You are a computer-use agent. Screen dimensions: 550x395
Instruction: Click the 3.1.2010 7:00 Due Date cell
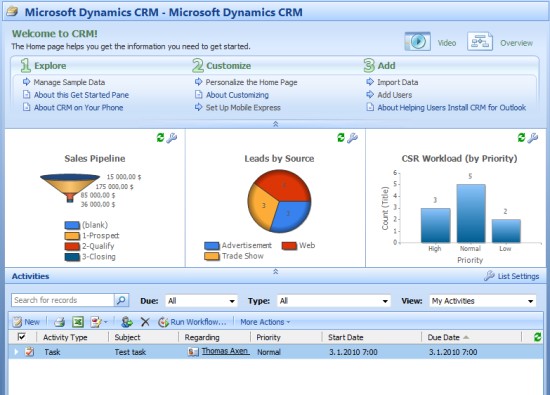tap(453, 352)
